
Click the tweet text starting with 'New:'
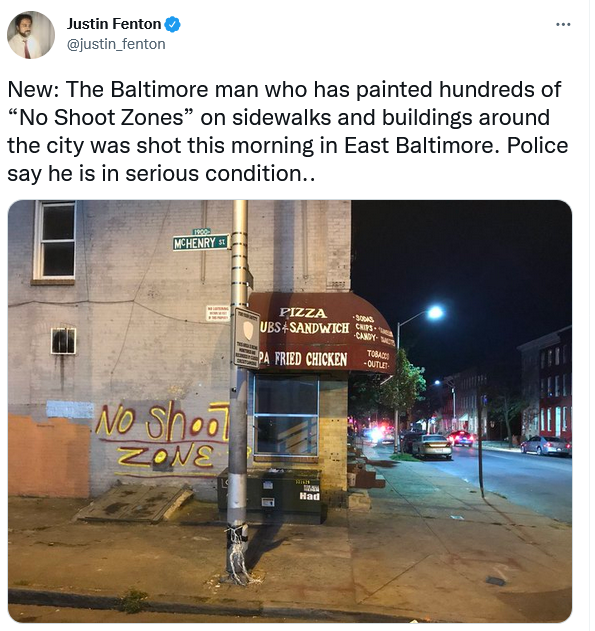click(288, 131)
